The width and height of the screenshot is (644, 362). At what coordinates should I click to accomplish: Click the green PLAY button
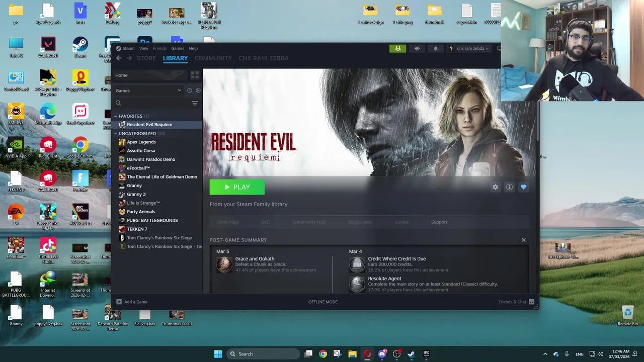point(237,187)
